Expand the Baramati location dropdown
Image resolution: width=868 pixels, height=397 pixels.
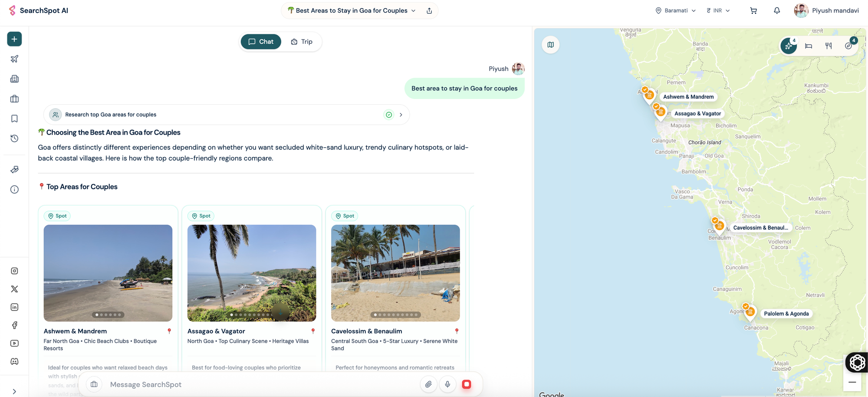coord(676,10)
